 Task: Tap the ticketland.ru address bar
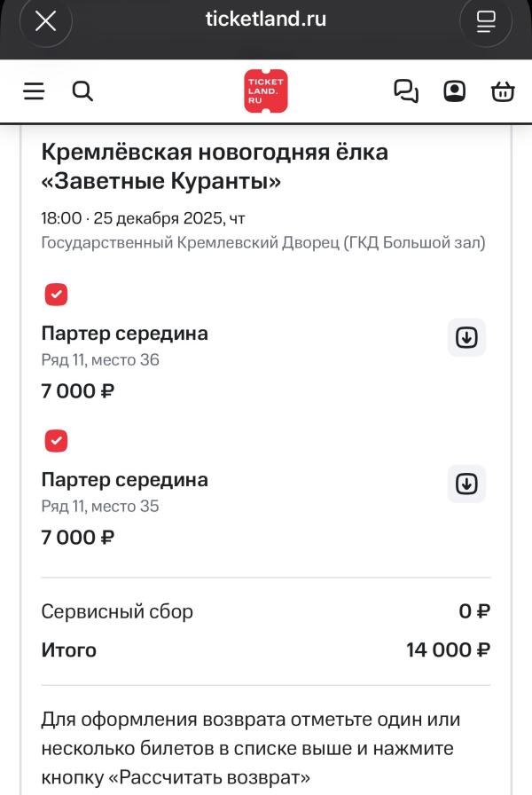pyautogui.click(x=266, y=20)
